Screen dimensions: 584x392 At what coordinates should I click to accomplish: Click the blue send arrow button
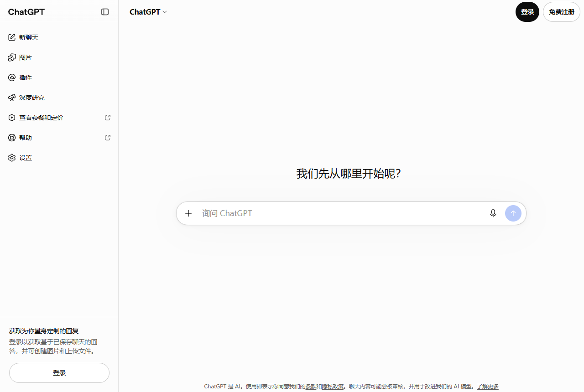tap(513, 213)
